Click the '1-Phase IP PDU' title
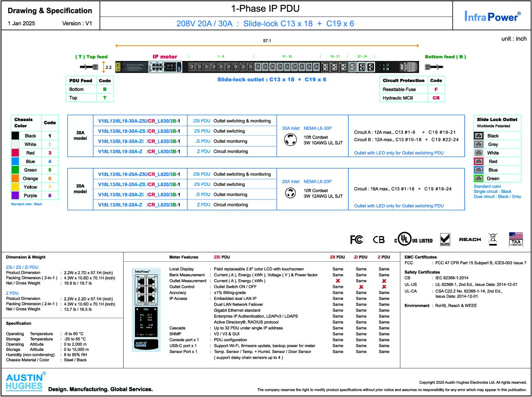Viewport: 532px width, 397px height. click(265, 9)
